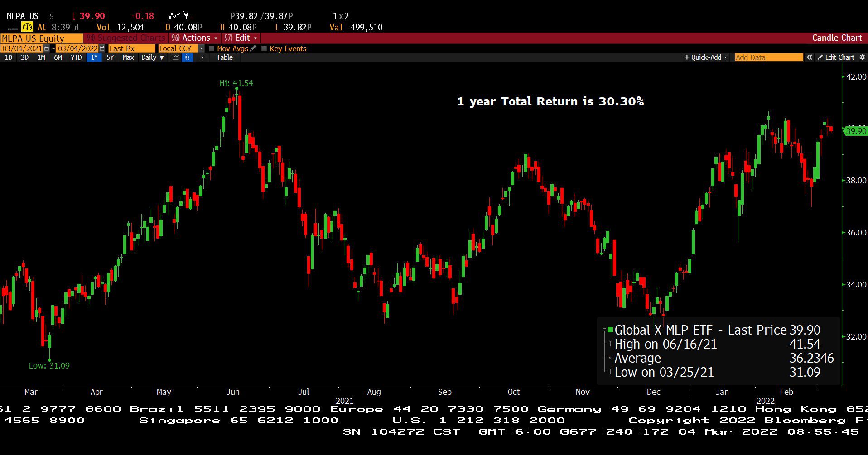The image size is (868, 455).
Task: Change the Daily periodicity dropdown
Action: pyautogui.click(x=152, y=57)
